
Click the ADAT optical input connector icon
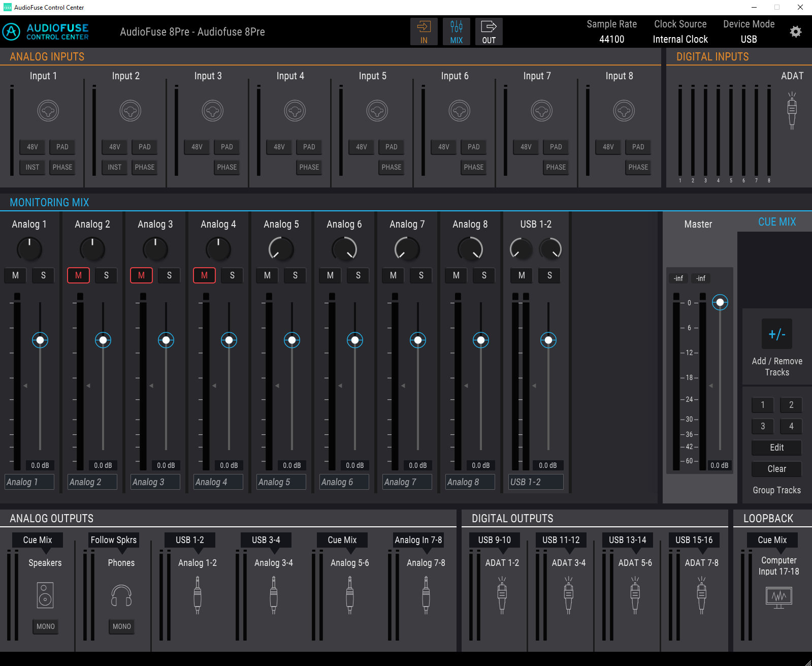pos(792,110)
